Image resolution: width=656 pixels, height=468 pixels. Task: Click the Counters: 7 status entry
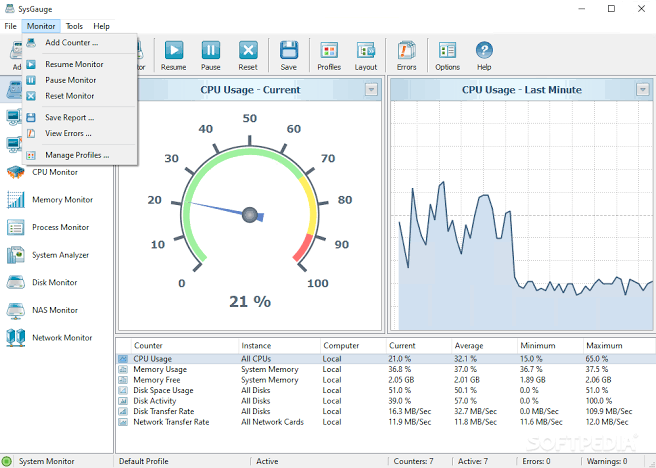tap(413, 461)
